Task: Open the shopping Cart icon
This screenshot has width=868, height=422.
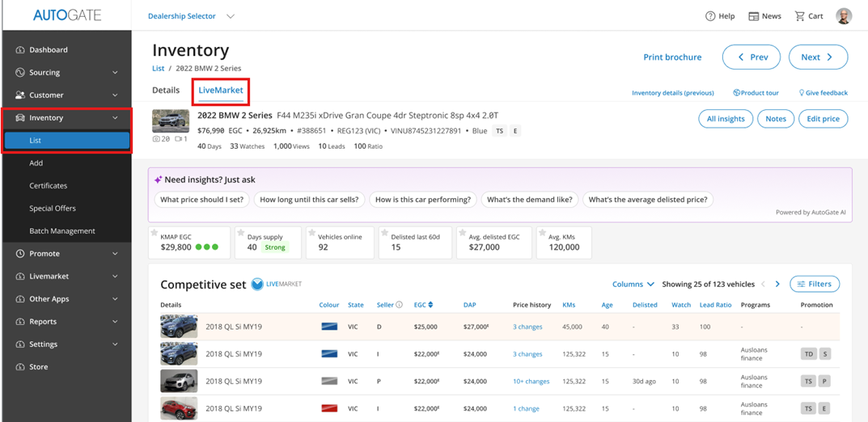Action: coord(799,16)
